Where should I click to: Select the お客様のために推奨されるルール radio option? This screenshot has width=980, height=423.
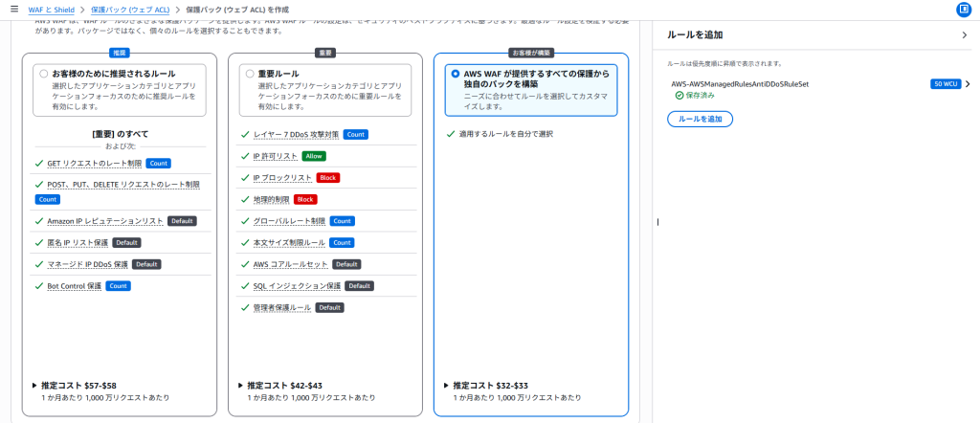[43, 73]
